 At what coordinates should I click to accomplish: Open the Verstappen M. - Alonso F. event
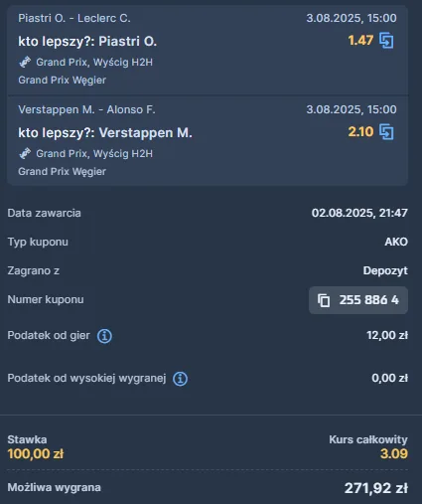86,109
